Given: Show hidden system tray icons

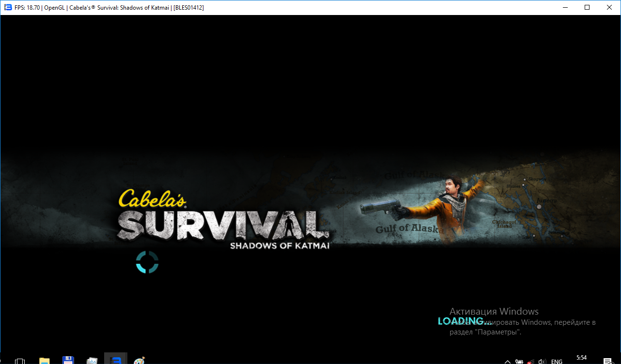Looking at the screenshot, I should [x=507, y=361].
